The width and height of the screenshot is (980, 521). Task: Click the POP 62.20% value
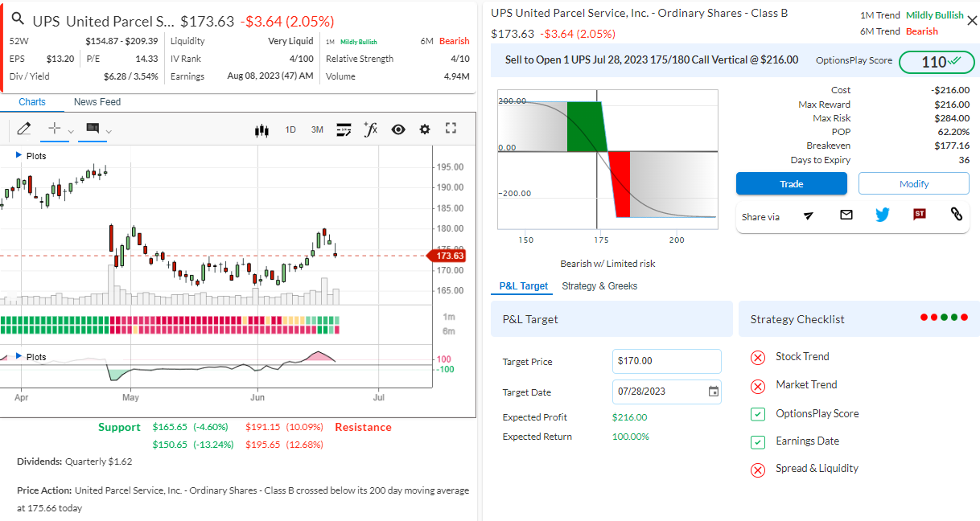tap(953, 132)
